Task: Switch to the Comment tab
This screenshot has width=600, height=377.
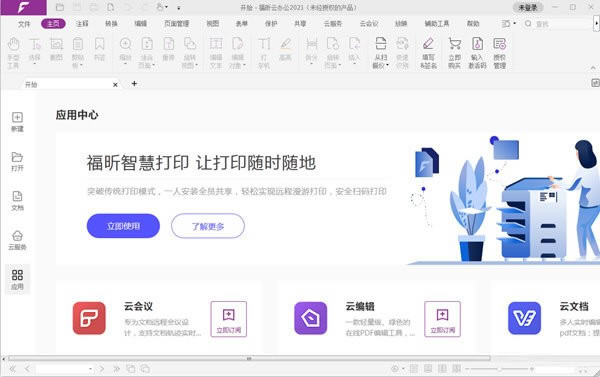Action: click(82, 24)
